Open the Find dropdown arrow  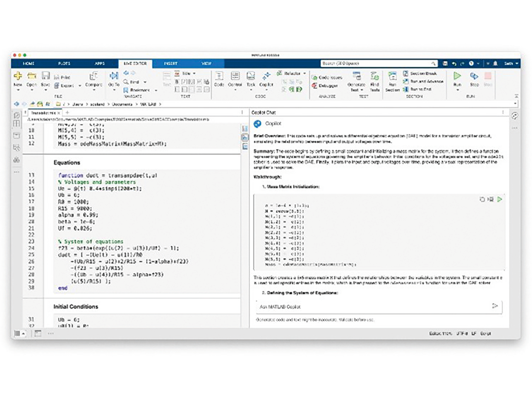pyautogui.click(x=145, y=82)
